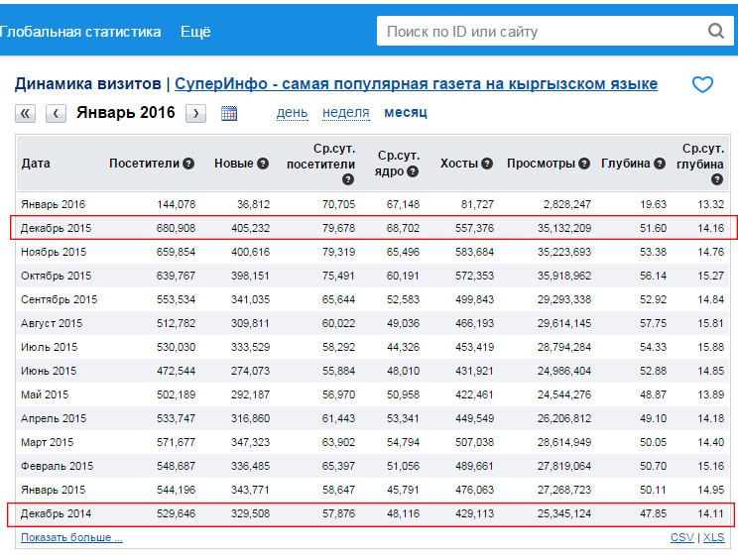Viewport: 738px width, 560px height.
Task: Show help for Ср.сут. посетители column
Action: coord(348,179)
